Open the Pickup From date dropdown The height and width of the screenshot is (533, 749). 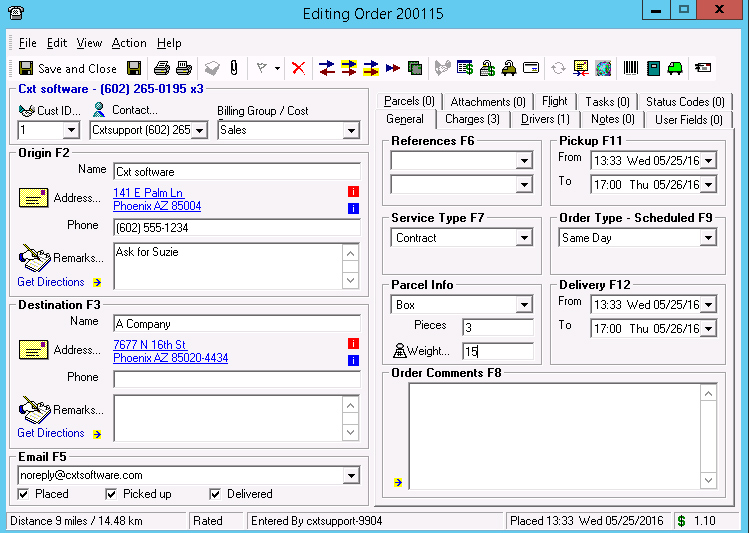pos(708,160)
